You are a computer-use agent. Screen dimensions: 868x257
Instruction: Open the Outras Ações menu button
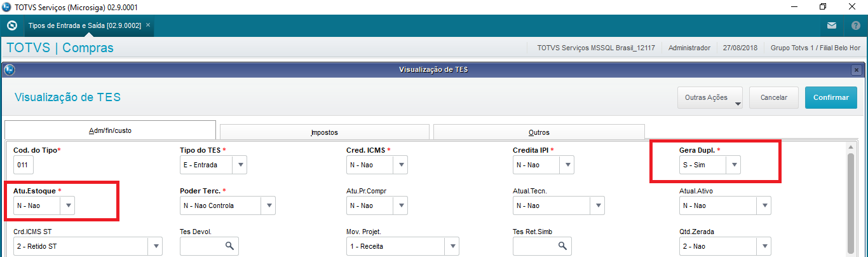click(x=710, y=97)
